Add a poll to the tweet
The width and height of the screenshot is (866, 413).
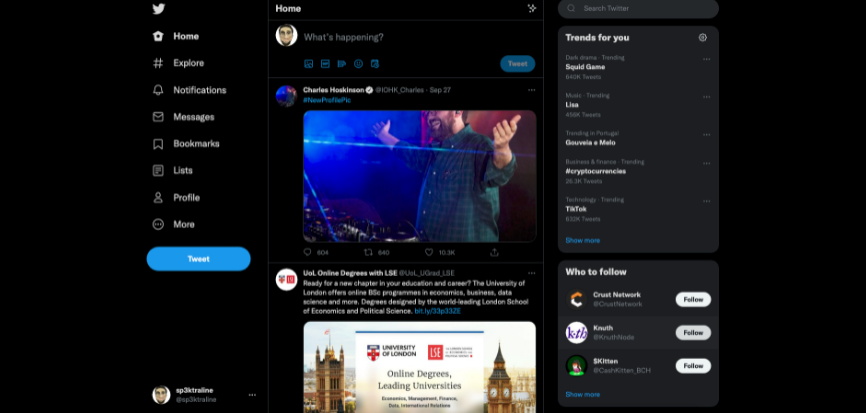point(342,64)
